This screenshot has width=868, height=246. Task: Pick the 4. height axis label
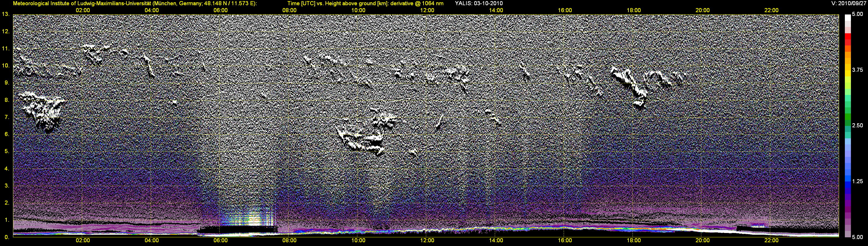click(6, 168)
